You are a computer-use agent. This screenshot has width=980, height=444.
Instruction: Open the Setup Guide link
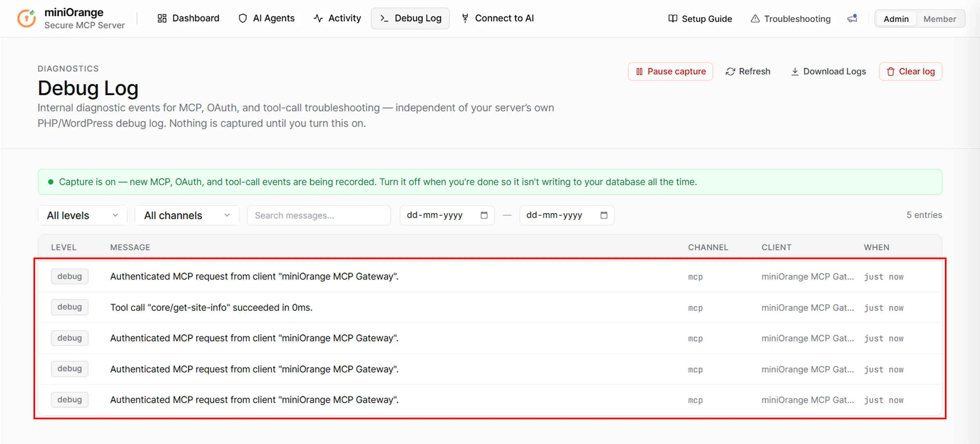[700, 19]
